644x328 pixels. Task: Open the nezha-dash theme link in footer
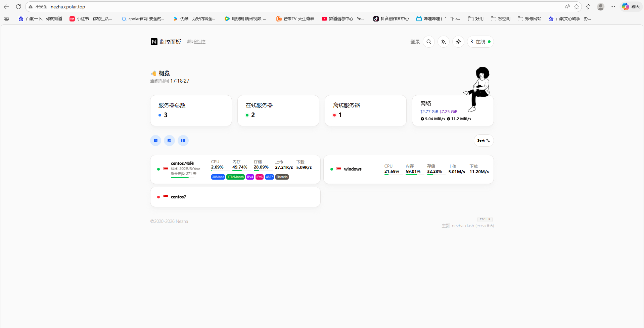(467, 226)
